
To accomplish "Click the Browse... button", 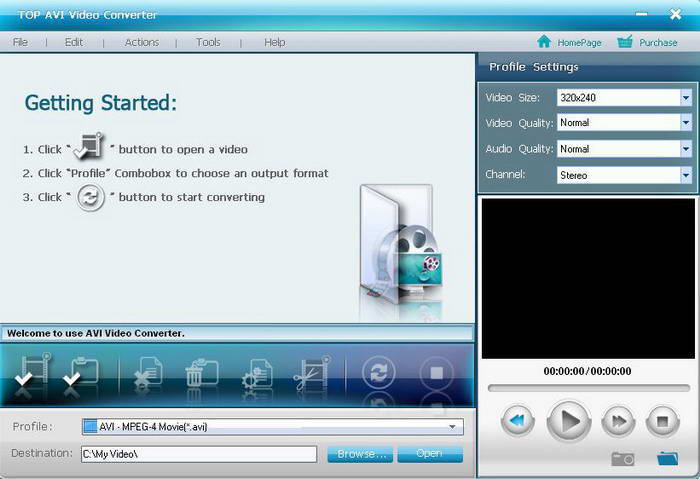I will point(360,454).
